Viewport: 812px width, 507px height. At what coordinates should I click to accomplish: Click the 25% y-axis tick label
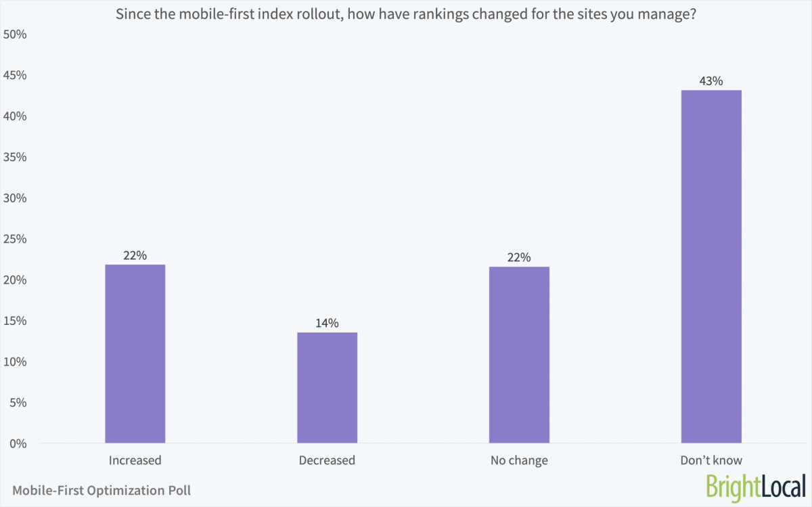point(15,239)
